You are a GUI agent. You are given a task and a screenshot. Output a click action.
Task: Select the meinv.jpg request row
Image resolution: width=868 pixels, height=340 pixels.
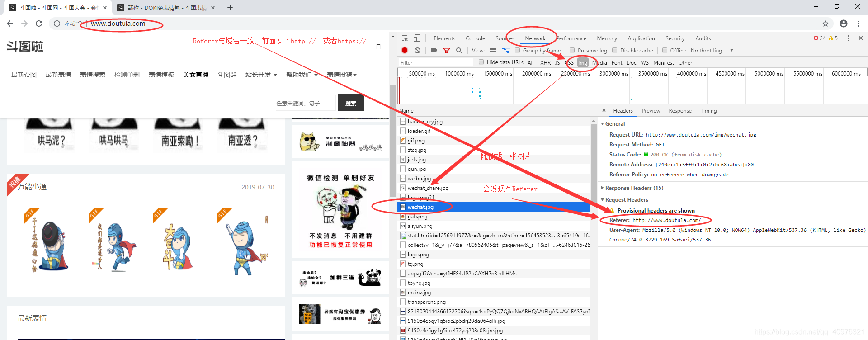(494, 293)
